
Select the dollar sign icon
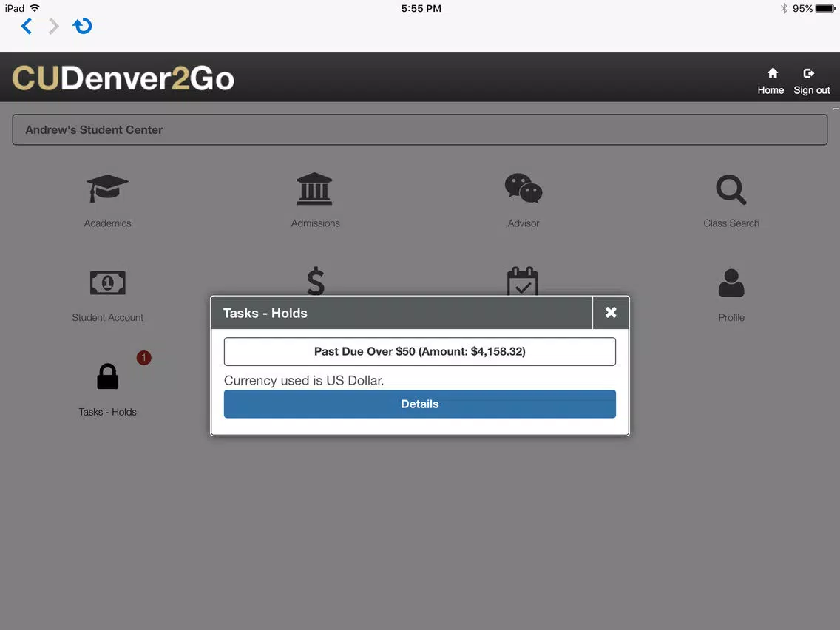[316, 280]
